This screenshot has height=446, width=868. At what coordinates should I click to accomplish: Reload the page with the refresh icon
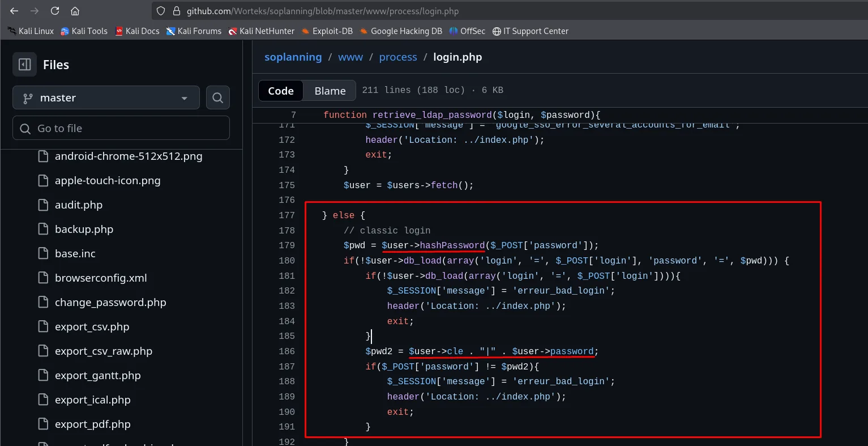[55, 11]
